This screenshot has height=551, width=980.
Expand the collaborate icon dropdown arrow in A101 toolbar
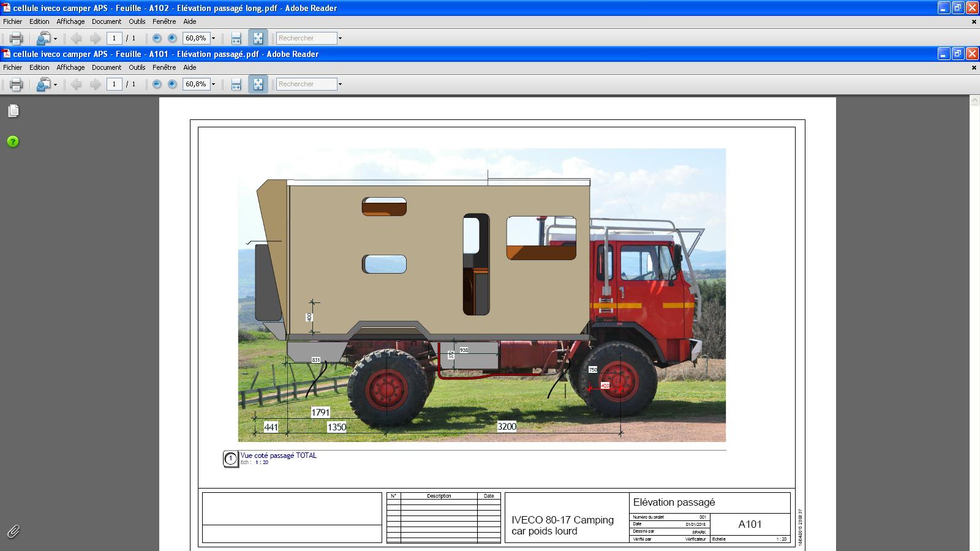click(x=55, y=84)
